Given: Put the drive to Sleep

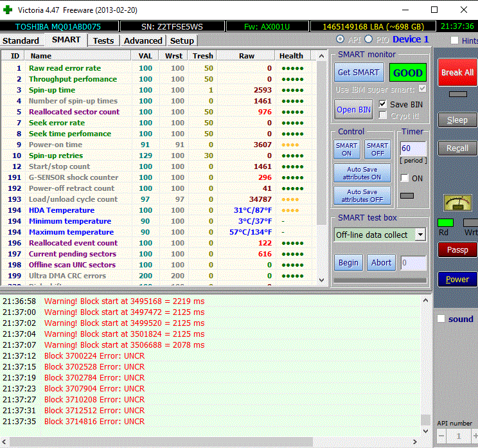Looking at the screenshot, I should [457, 120].
